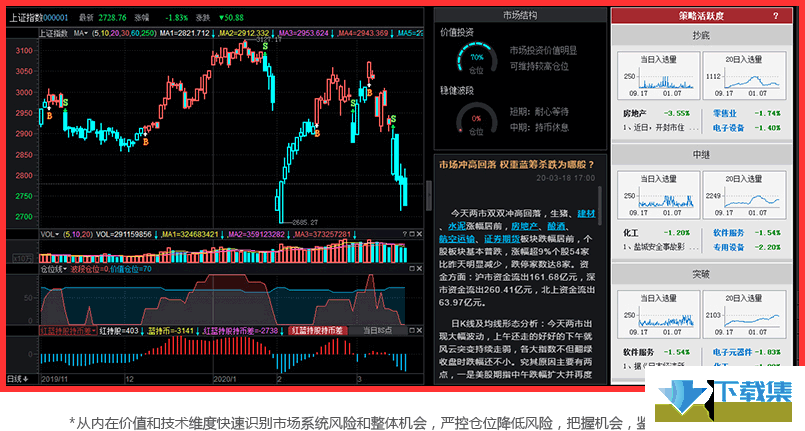Open the 上证指数000001 stock code link

(x=39, y=17)
